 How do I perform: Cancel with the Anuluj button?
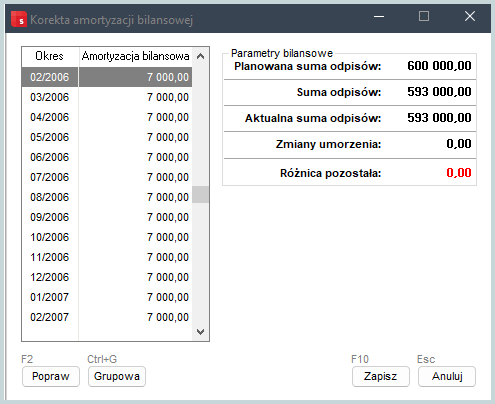point(447,376)
